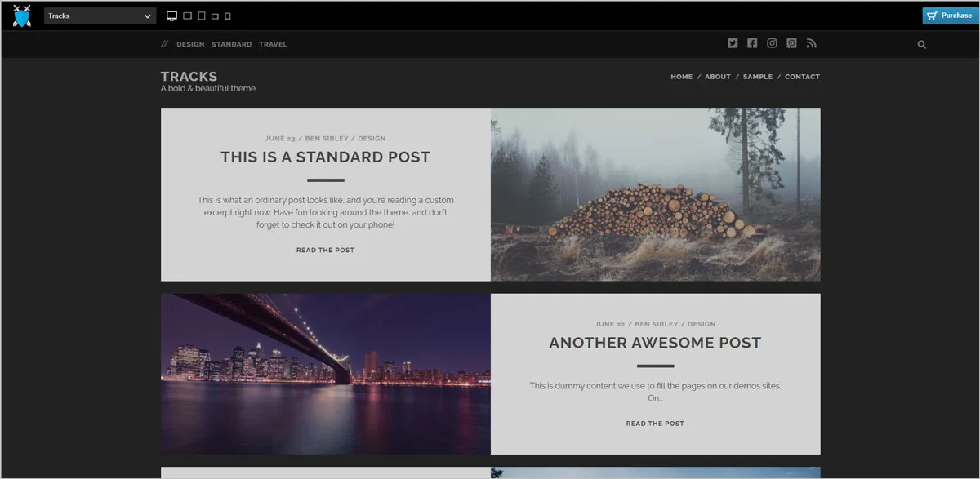
Task: Open "Another Awesome Post" title
Action: 655,344
